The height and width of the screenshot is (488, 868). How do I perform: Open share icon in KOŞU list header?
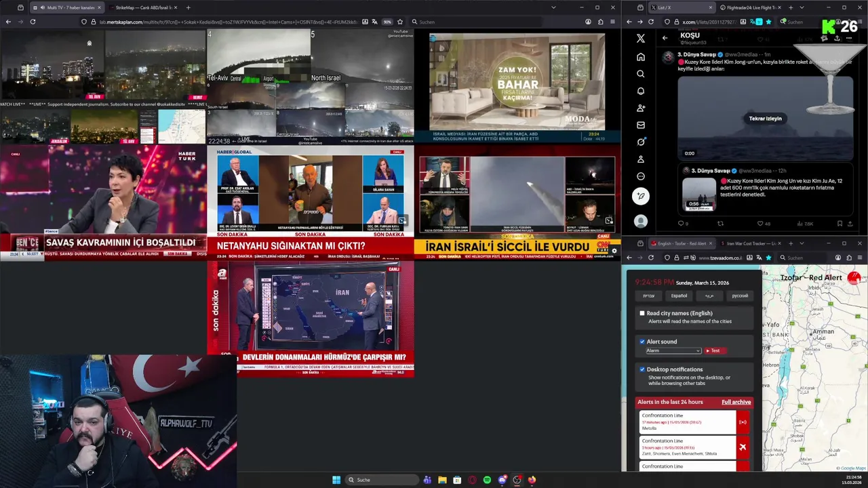tap(837, 38)
